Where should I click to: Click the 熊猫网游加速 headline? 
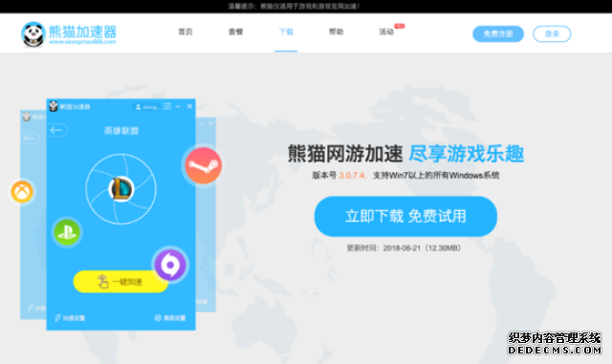click(x=345, y=153)
